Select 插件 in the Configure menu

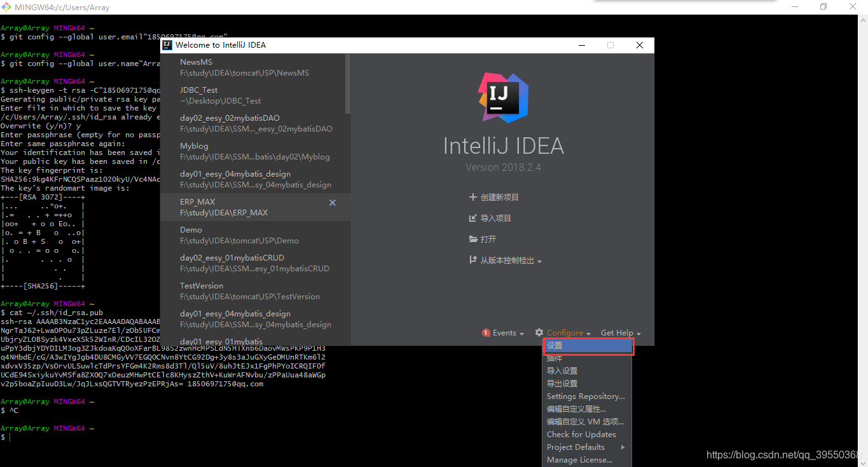588,358
